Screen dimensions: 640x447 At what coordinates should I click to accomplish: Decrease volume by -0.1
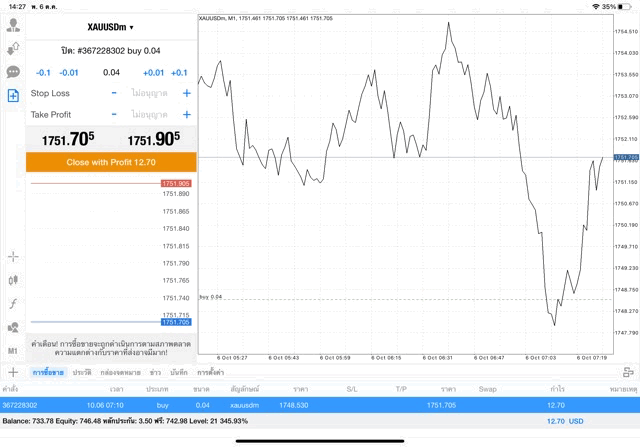43,72
